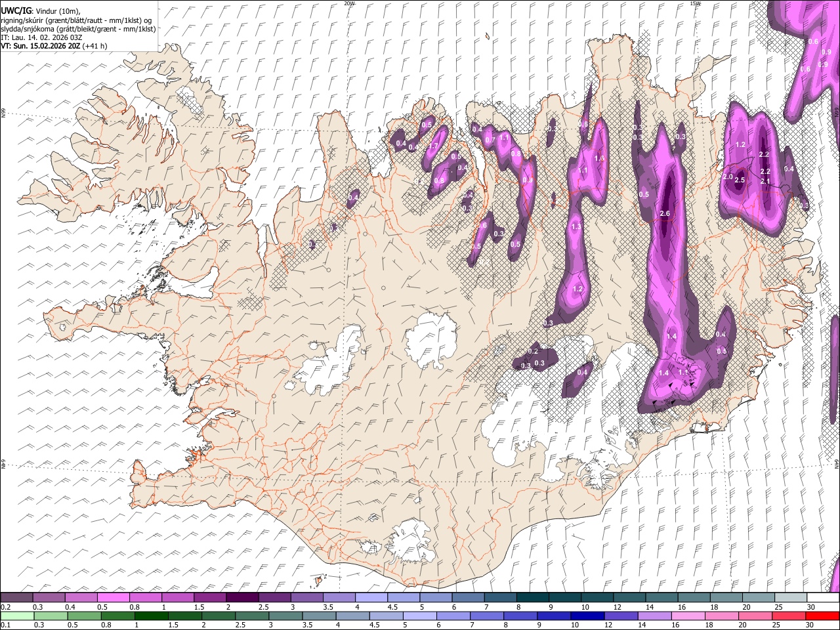The width and height of the screenshot is (840, 630).
Task: Select the deep navy 10–12 rain legend swatch
Action: click(587, 616)
